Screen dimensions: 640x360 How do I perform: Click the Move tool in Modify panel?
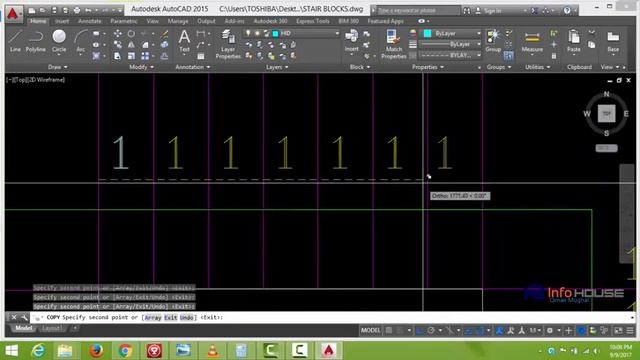click(118, 33)
